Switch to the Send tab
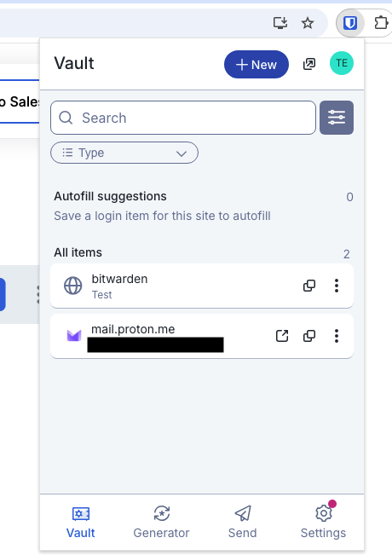The height and width of the screenshot is (555, 392). 242,522
